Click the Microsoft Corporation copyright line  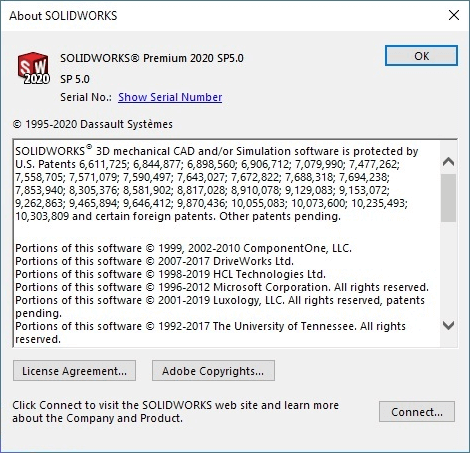click(x=222, y=287)
